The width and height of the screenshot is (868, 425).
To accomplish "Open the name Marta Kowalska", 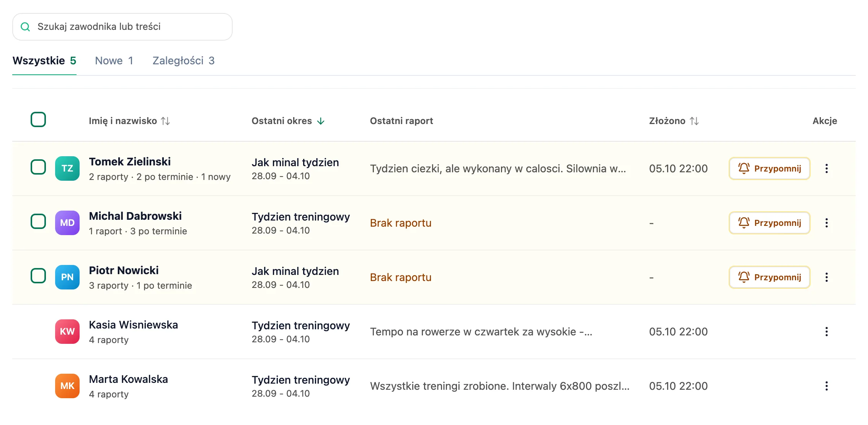I will coord(128,379).
